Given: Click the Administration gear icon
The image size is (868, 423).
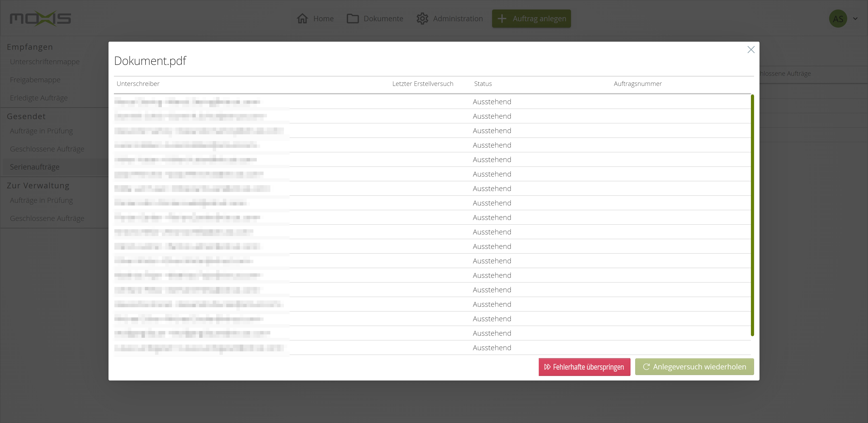Looking at the screenshot, I should pyautogui.click(x=422, y=19).
